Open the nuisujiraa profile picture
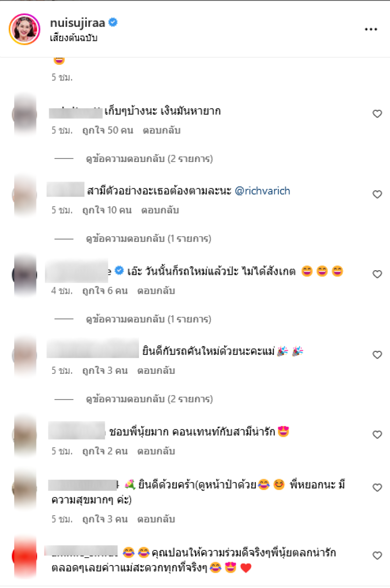 (x=24, y=29)
